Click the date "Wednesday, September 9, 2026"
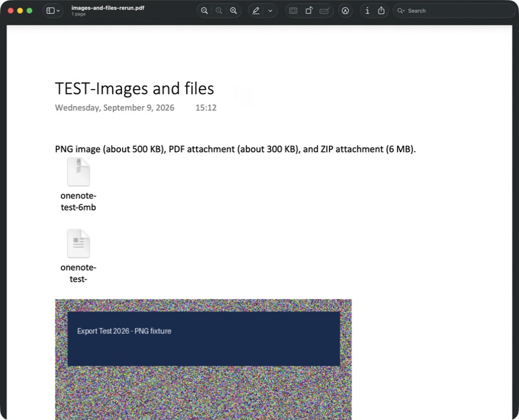The width and height of the screenshot is (519, 420). [x=115, y=108]
